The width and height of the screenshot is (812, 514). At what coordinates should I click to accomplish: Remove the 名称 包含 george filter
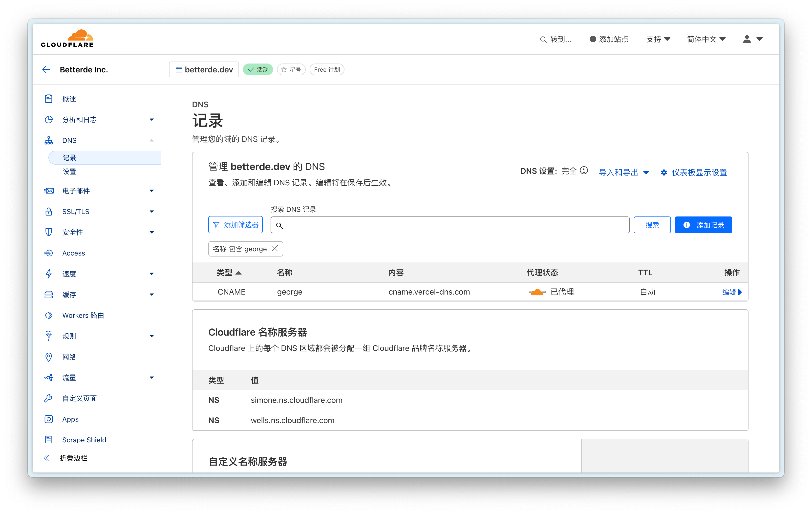pyautogui.click(x=275, y=249)
